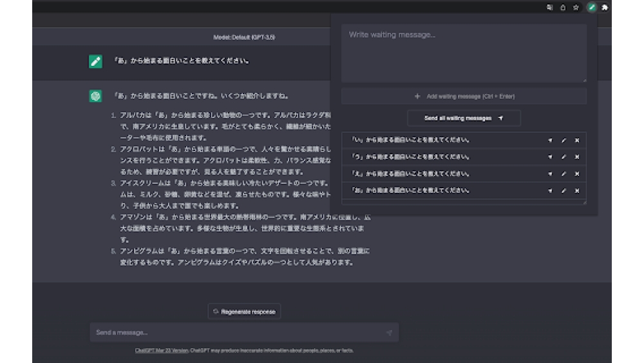Open the browser extensions puzzle icon
This screenshot has height=363, width=644.
(605, 7)
